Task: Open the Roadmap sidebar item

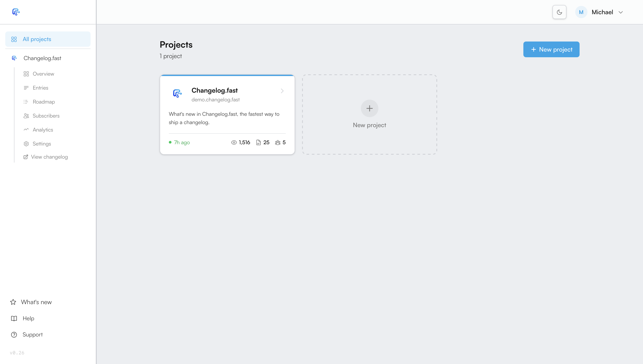Action: (x=44, y=102)
